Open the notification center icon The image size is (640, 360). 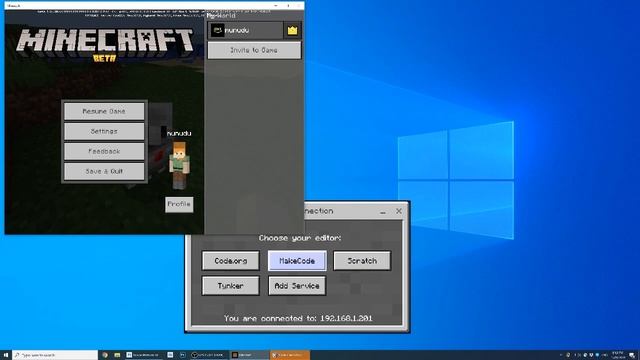(x=632, y=355)
